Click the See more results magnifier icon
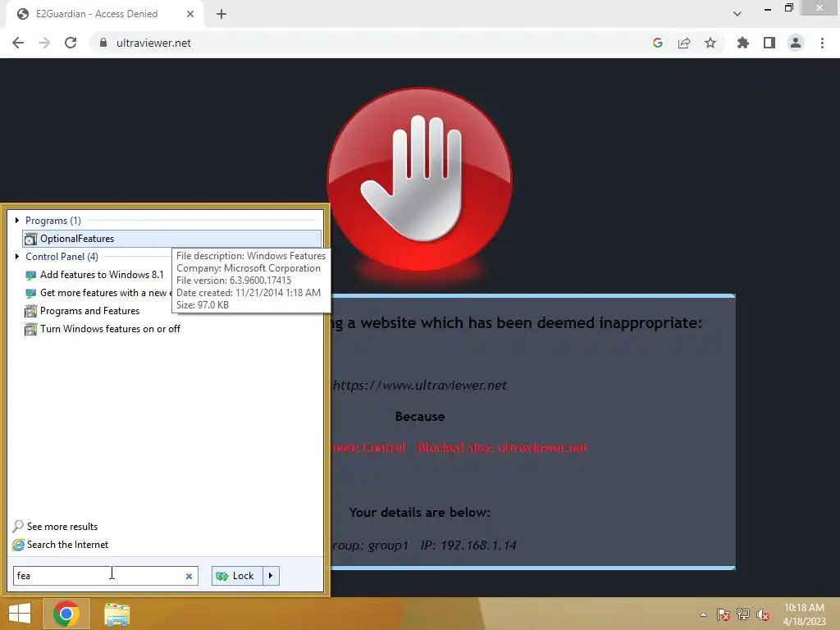The width and height of the screenshot is (840, 630). [x=18, y=527]
